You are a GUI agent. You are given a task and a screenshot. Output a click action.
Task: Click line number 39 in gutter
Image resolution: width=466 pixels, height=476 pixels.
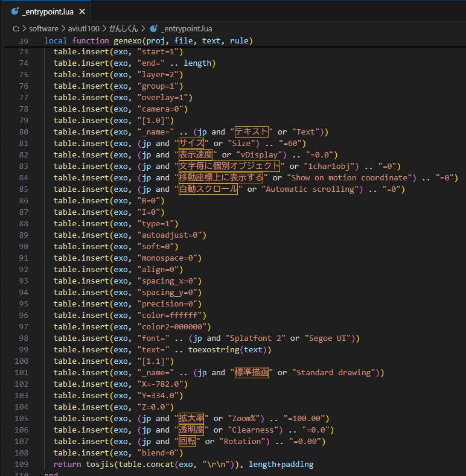pyautogui.click(x=24, y=41)
